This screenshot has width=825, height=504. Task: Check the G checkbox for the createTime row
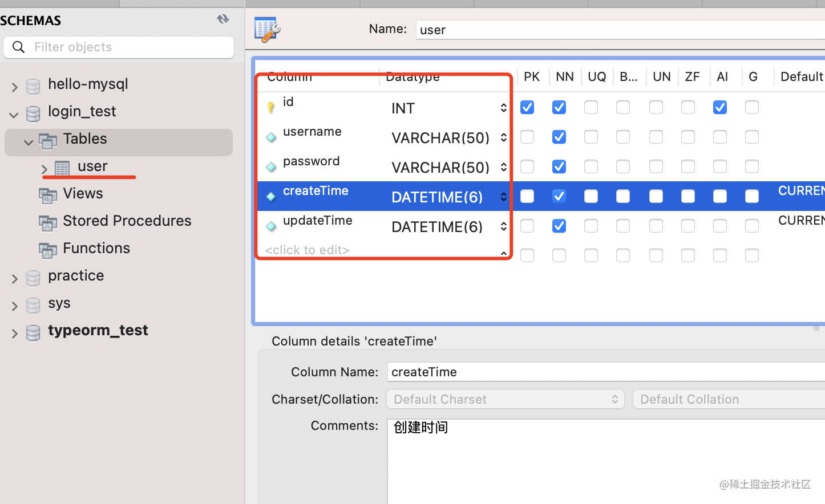point(752,196)
